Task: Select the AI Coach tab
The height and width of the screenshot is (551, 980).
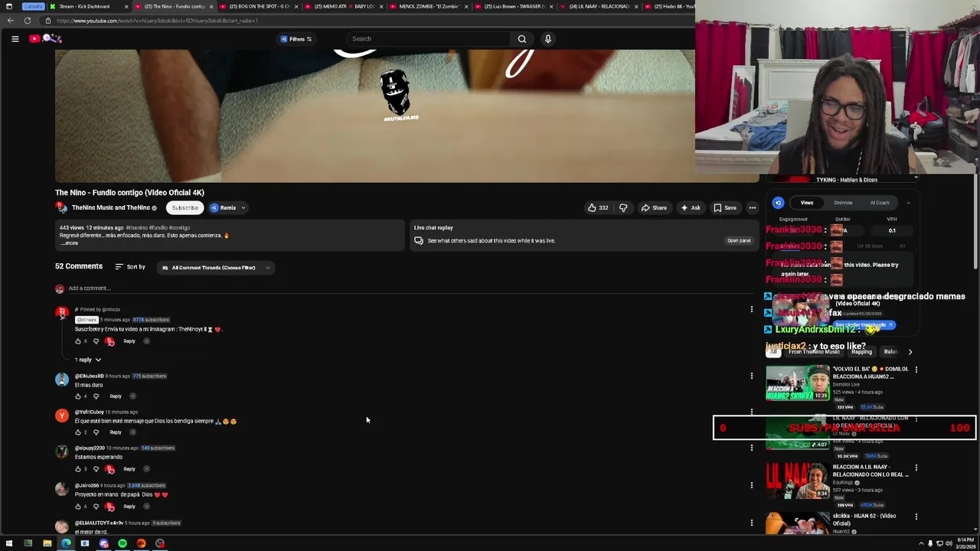Action: pyautogui.click(x=880, y=203)
